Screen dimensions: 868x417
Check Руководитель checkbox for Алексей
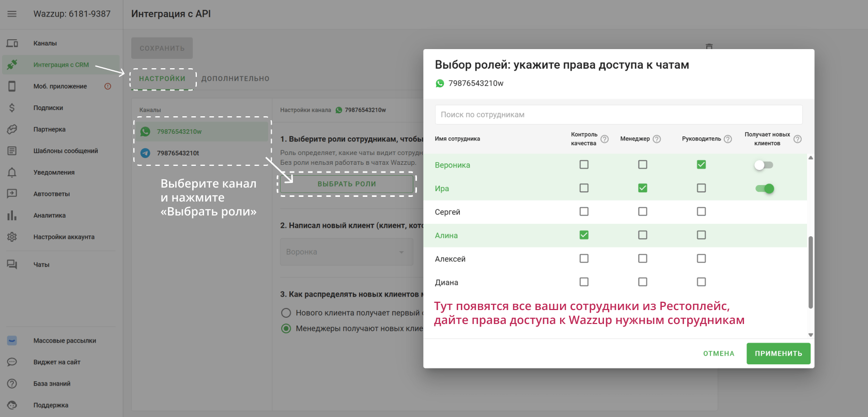701,258
